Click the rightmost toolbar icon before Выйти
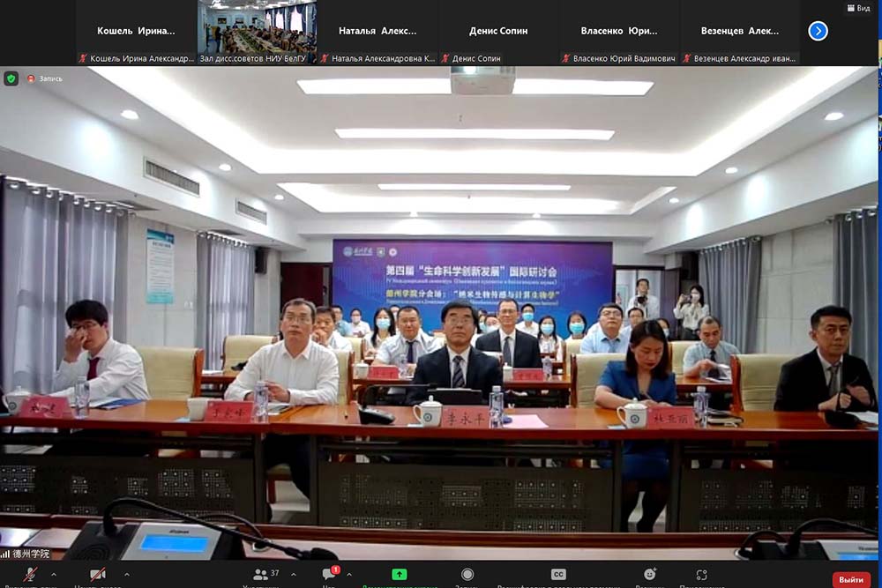The height and width of the screenshot is (588, 882). point(702,575)
